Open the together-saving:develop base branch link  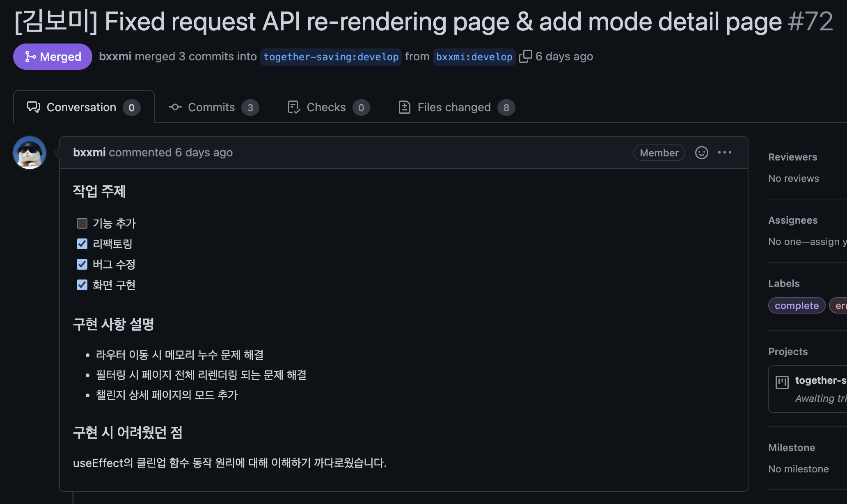coord(331,57)
